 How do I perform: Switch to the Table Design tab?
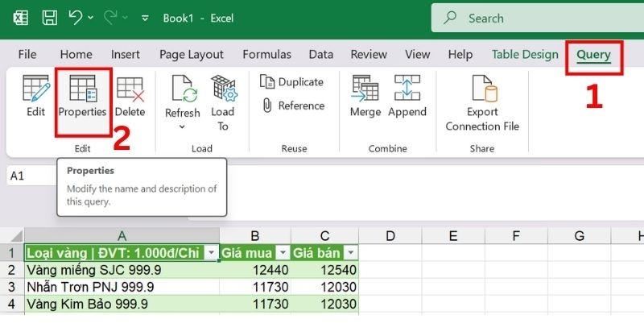point(525,55)
